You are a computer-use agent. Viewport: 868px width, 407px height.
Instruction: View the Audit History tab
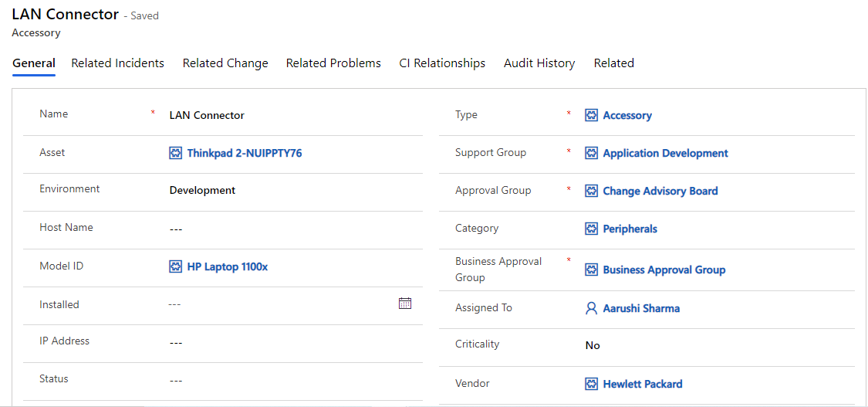coord(539,63)
